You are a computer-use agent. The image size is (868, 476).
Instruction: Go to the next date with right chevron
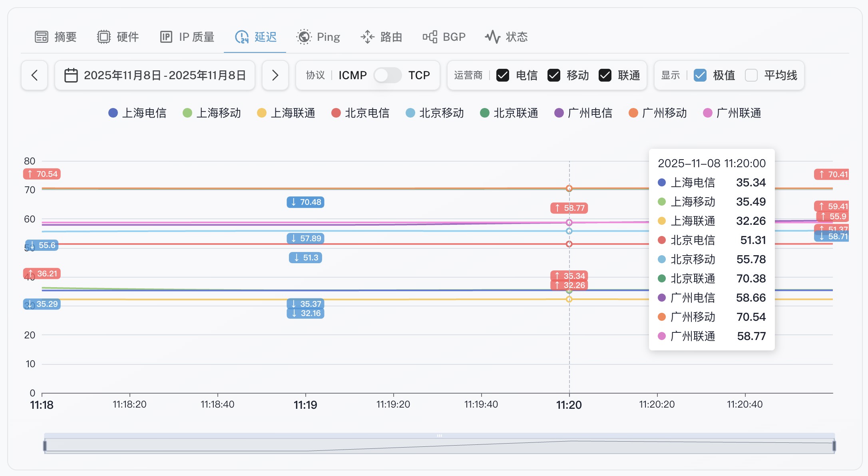click(x=275, y=75)
